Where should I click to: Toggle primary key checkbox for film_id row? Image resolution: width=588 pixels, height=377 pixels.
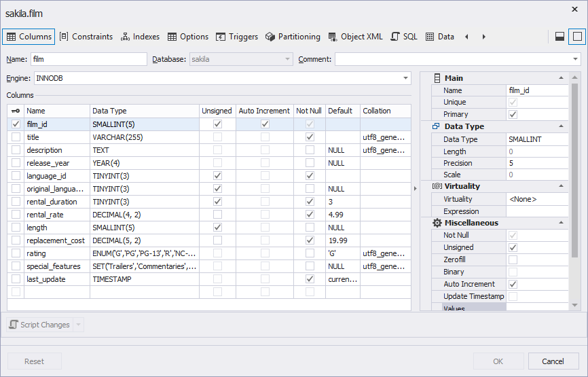tap(16, 124)
